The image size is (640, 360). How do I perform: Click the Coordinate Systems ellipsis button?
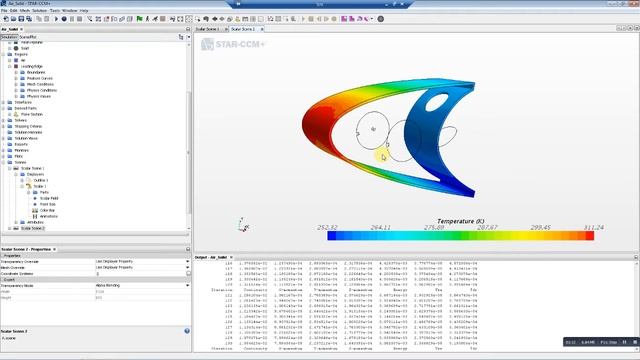click(x=188, y=273)
